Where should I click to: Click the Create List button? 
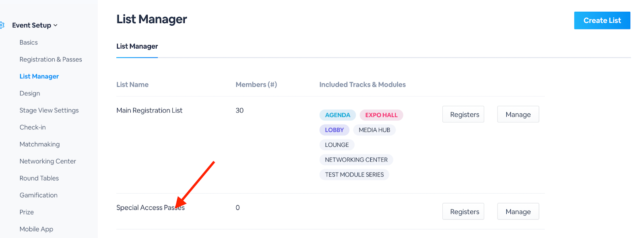(602, 21)
